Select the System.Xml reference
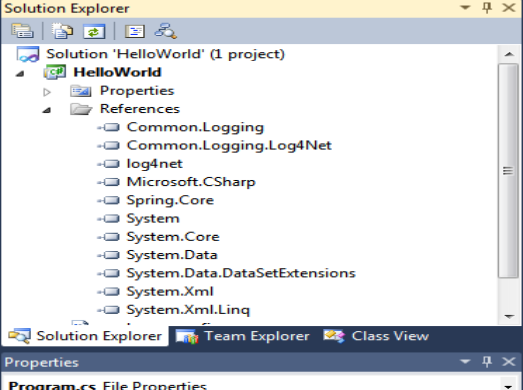 (x=170, y=292)
